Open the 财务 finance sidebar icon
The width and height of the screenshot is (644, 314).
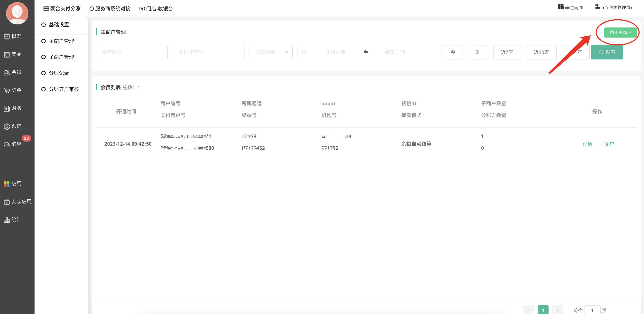tap(7, 108)
